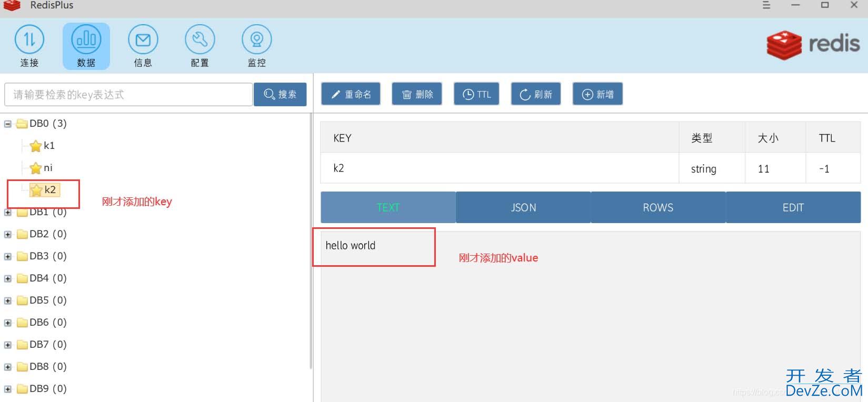Switch to the JSON view tab

click(x=523, y=207)
